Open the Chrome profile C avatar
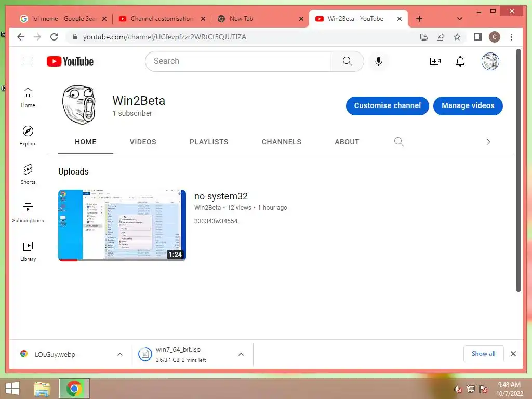This screenshot has width=532, height=399. point(495,37)
